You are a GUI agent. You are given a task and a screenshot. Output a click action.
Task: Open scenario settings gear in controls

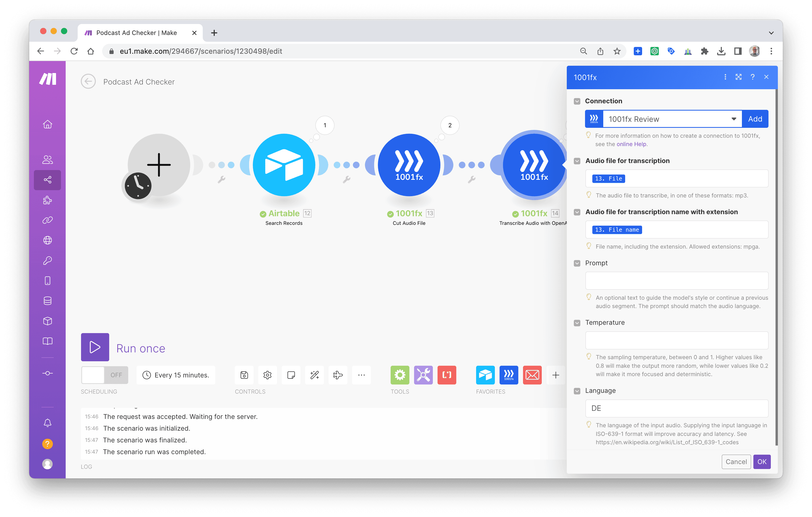[x=267, y=375]
